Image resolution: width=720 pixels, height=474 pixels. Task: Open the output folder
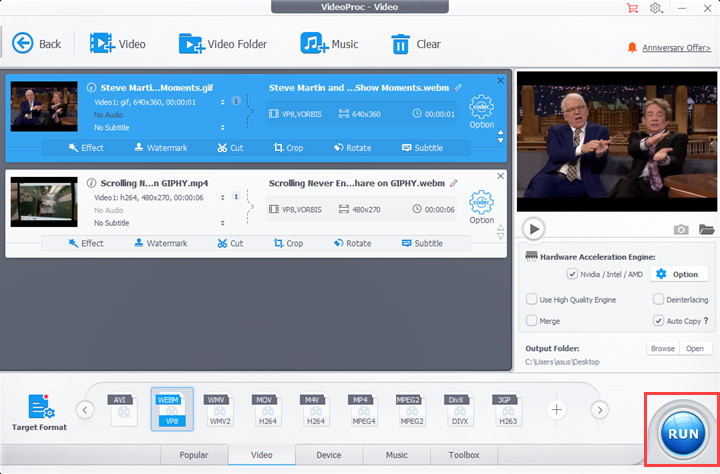(x=695, y=349)
